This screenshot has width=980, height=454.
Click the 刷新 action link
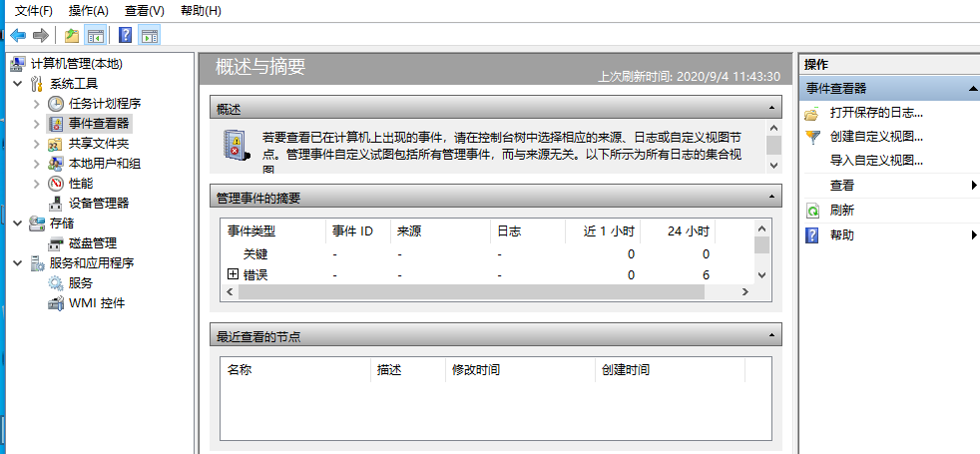842,211
